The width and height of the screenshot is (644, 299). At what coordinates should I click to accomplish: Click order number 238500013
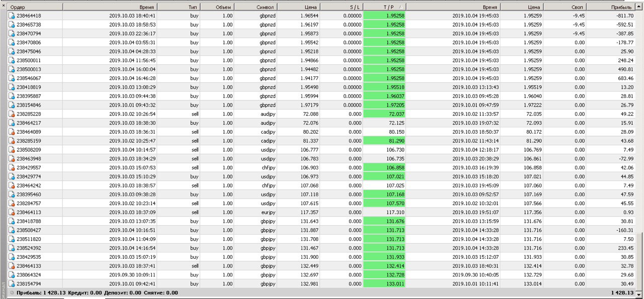pyautogui.click(x=29, y=69)
